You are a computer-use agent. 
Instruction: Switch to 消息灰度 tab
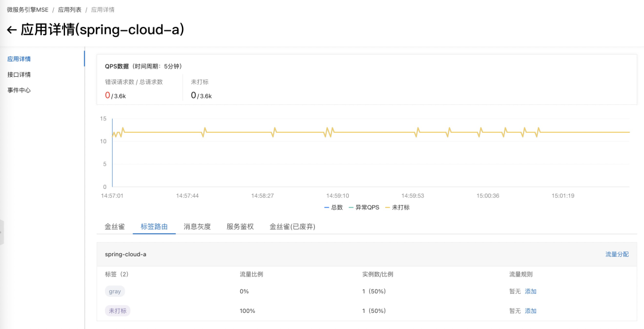[x=197, y=226]
